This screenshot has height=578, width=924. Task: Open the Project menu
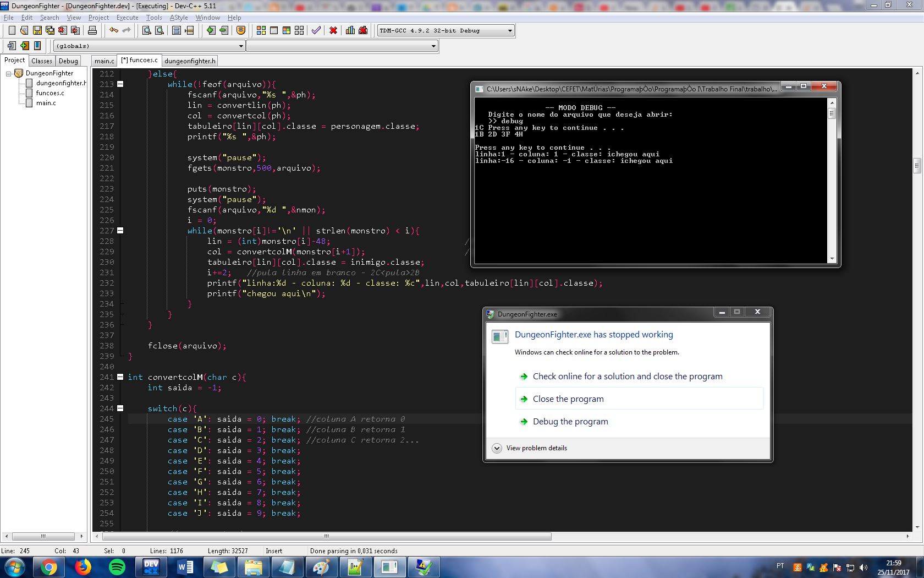pos(98,18)
